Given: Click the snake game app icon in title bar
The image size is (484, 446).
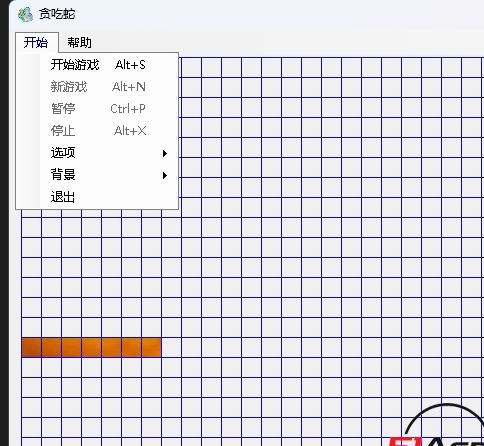Looking at the screenshot, I should 25,14.
